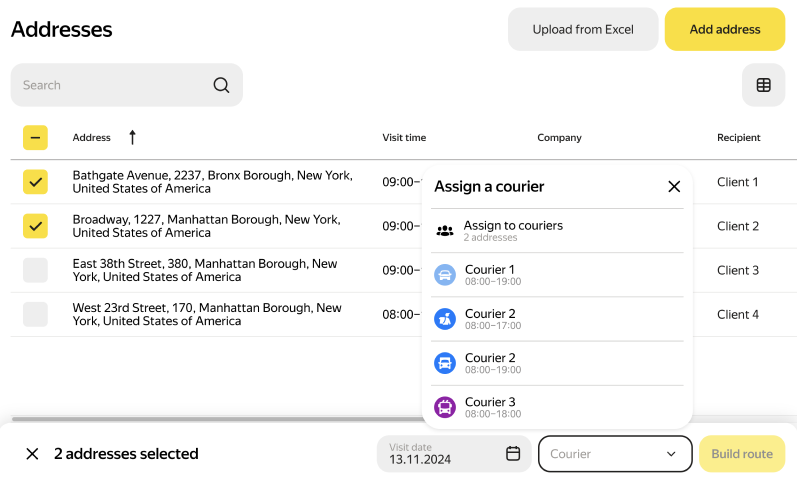797x483 pixels.
Task: Click into the Search input field
Action: pos(110,85)
